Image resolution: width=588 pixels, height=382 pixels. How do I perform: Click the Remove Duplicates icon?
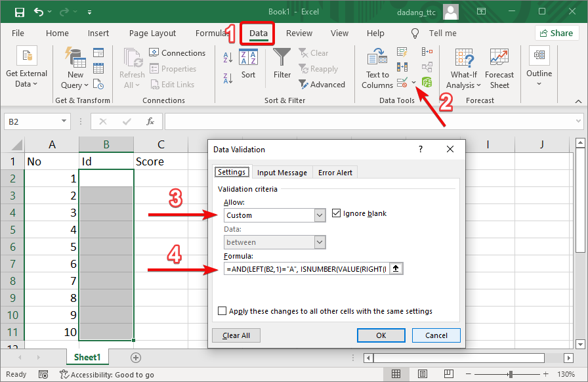pos(401,66)
